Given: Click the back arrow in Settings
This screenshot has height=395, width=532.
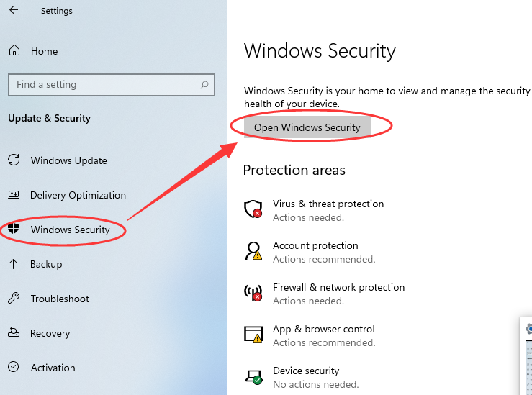Looking at the screenshot, I should click(x=14, y=11).
